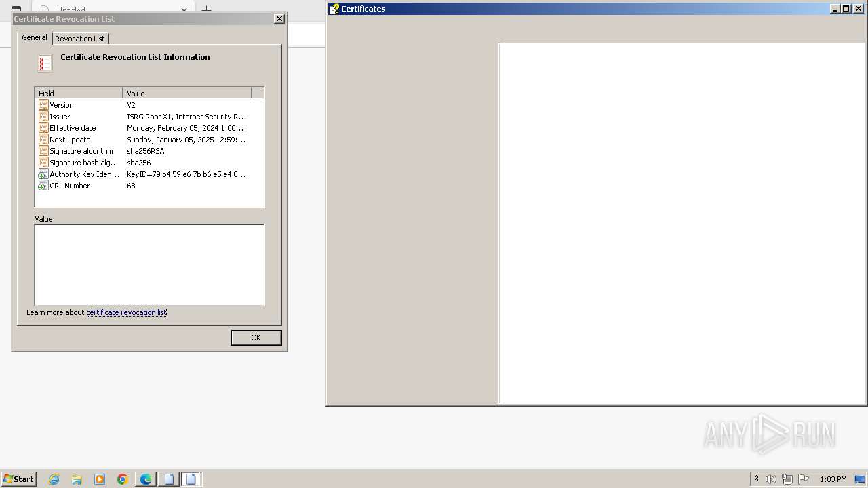The height and width of the screenshot is (488, 868).
Task: Switch to second document taskbar item
Action: tap(191, 479)
